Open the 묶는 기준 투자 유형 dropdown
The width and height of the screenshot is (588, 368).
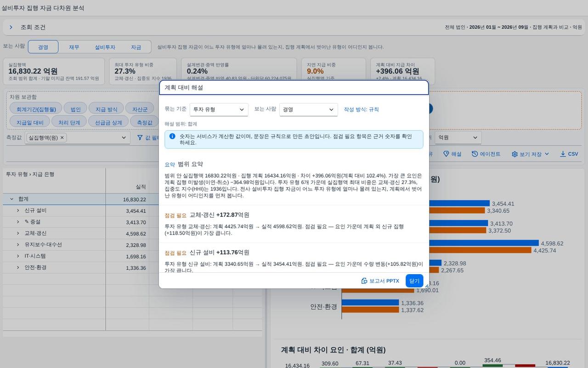pos(219,109)
